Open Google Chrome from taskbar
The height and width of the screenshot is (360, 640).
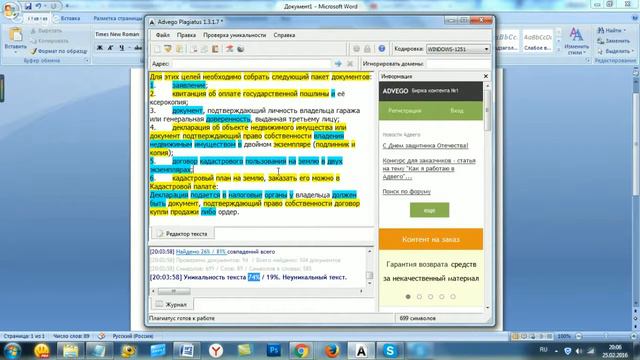[x=301, y=350]
